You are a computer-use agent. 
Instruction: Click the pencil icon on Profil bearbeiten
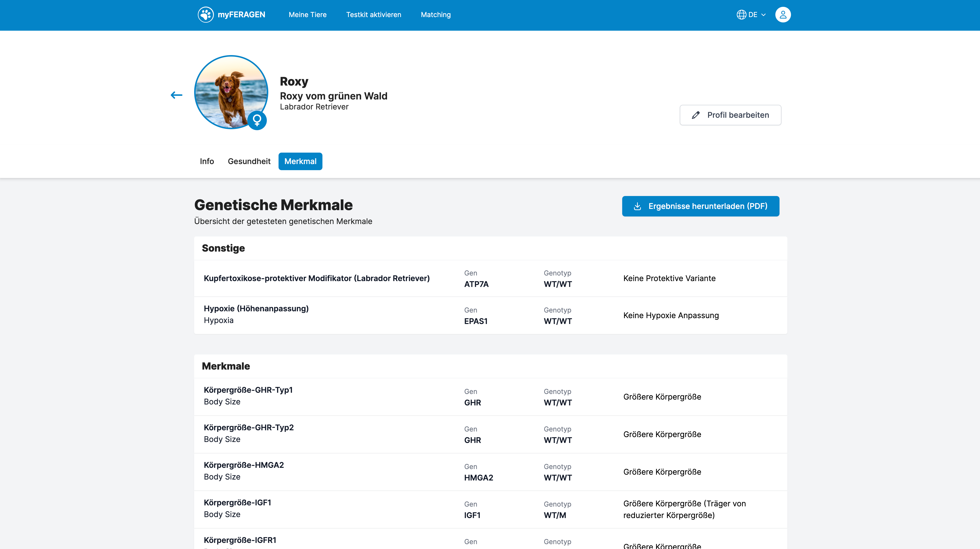[x=695, y=115]
